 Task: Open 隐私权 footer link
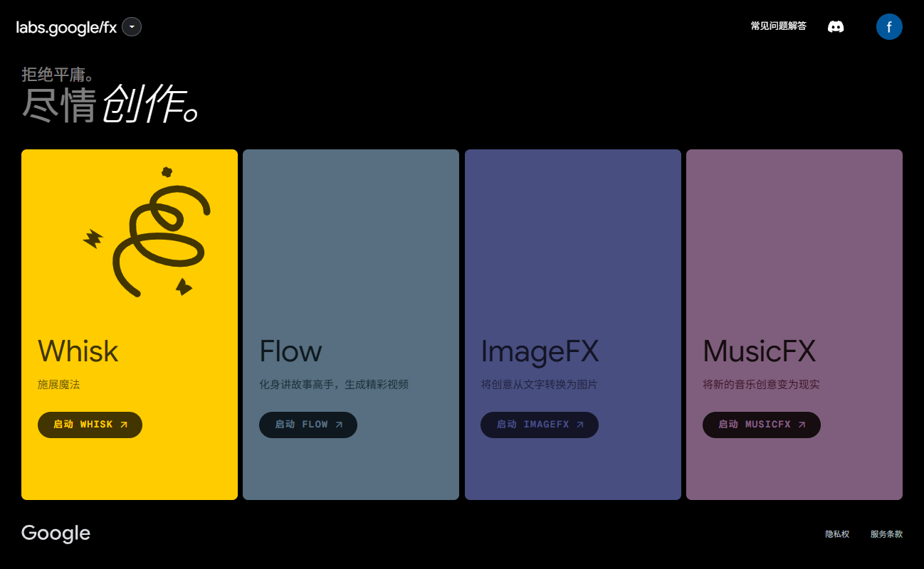point(837,534)
